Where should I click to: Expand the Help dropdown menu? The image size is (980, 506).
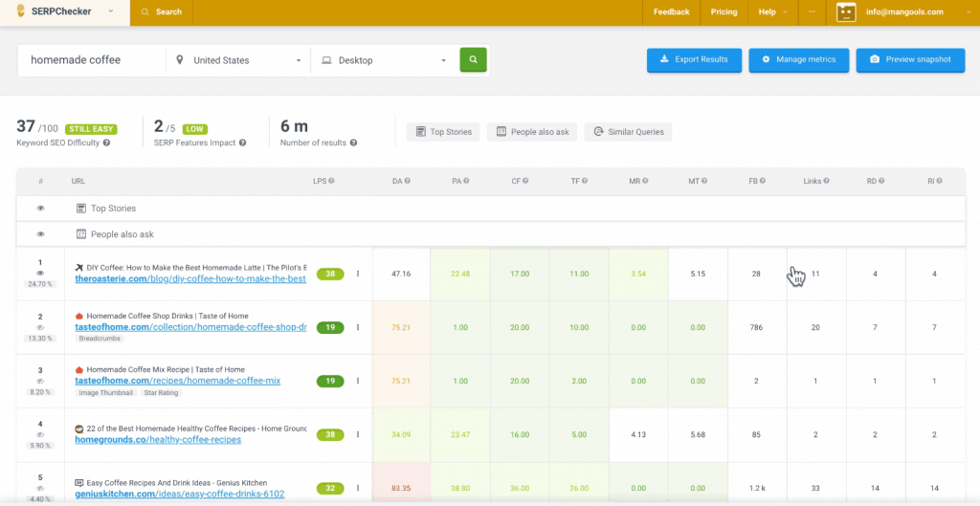coord(773,11)
